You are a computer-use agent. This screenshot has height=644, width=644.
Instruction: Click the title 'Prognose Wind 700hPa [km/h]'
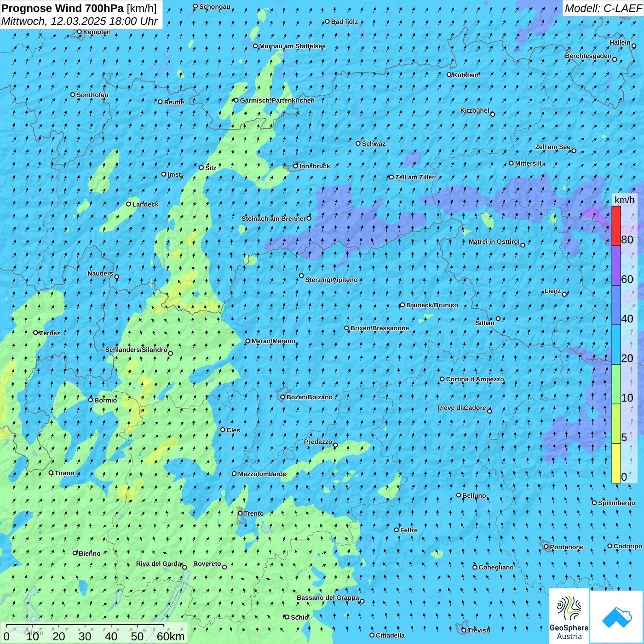coord(79,8)
